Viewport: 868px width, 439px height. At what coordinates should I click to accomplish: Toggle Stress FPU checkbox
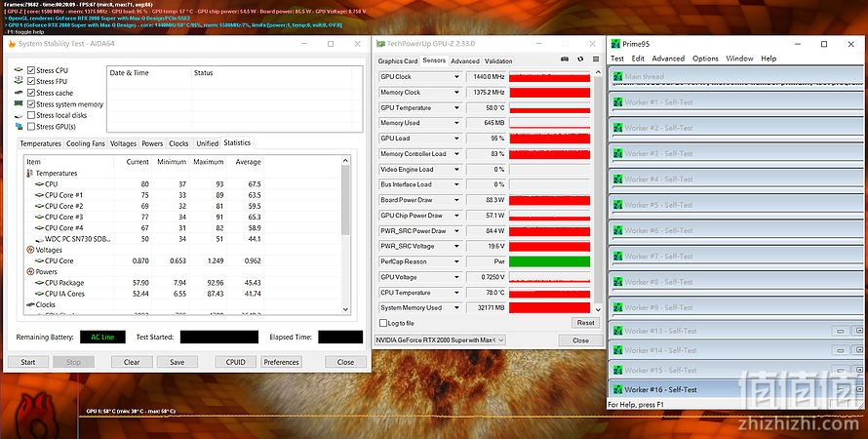tap(31, 81)
